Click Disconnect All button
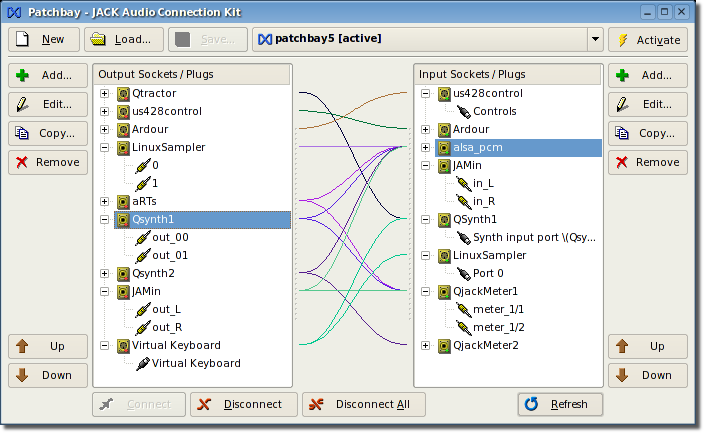Screen dimensions: 704x433 364,404
